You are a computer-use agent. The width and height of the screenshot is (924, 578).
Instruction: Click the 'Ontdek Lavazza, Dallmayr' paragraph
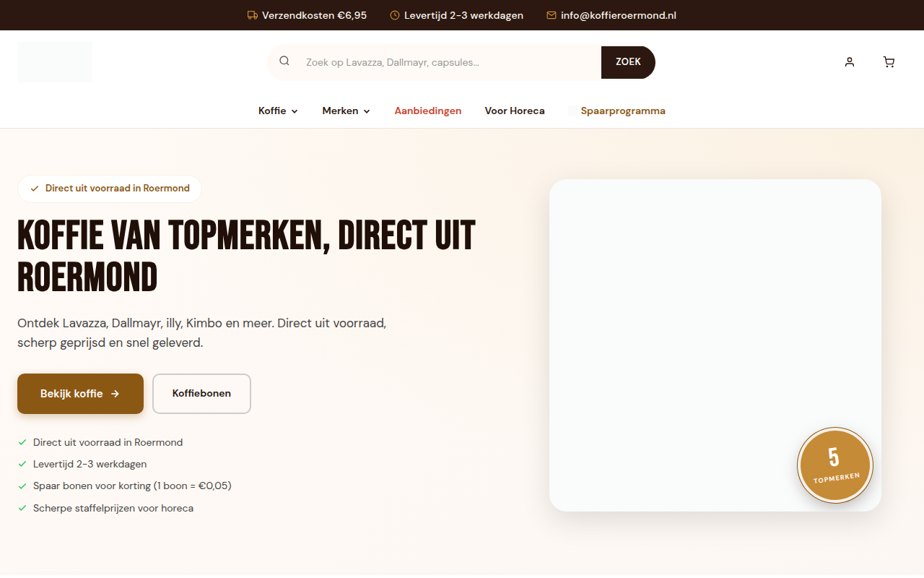[202, 332]
